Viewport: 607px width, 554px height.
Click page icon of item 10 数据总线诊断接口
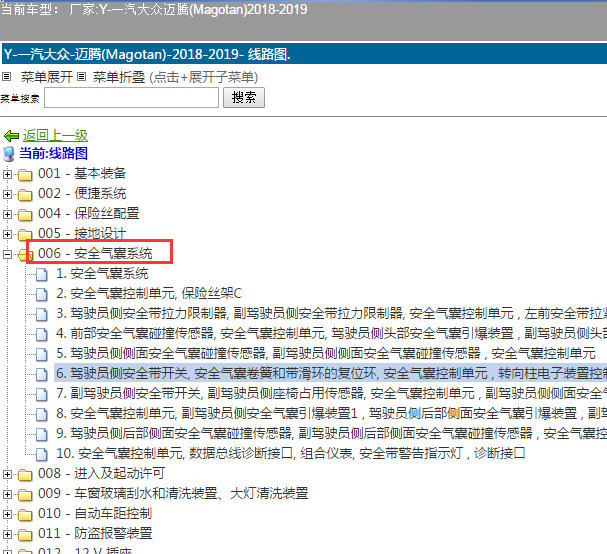[x=42, y=455]
